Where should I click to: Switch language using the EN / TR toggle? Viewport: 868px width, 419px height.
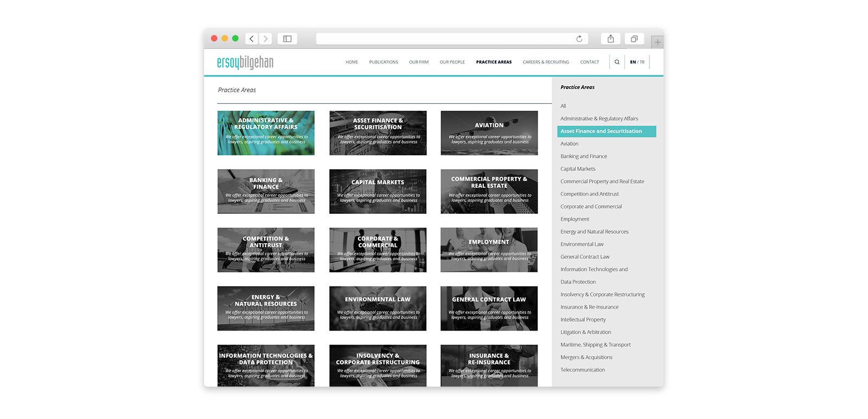[637, 62]
